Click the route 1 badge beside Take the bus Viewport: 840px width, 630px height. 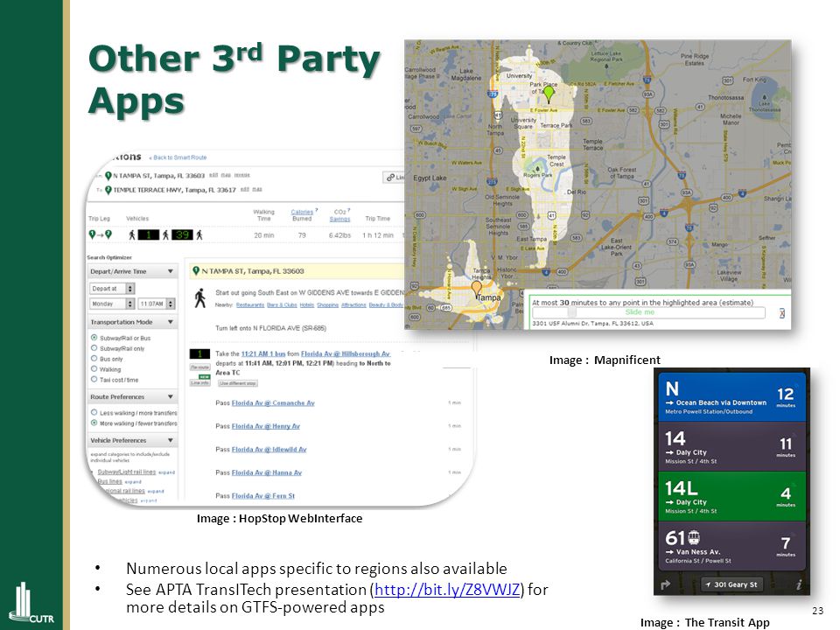pos(199,353)
